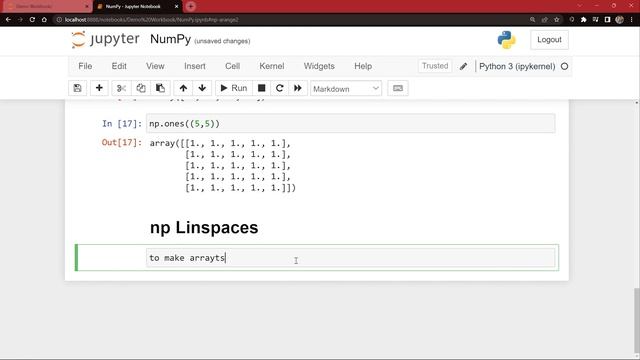Open the browser profile avatar
Screen dimensions: 640x360
coord(620,20)
